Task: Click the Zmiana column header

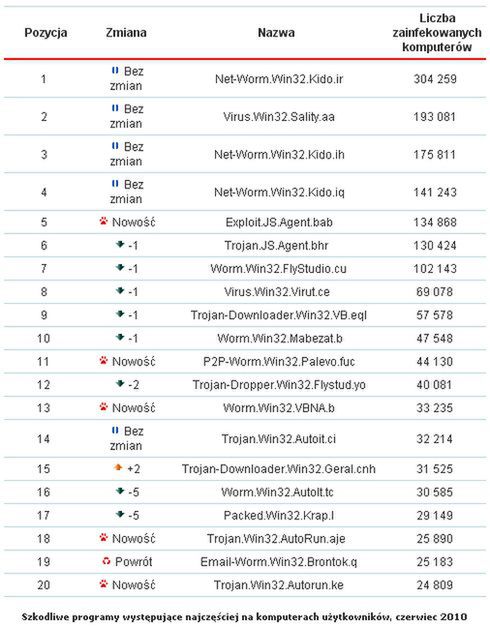Action: coord(126,33)
